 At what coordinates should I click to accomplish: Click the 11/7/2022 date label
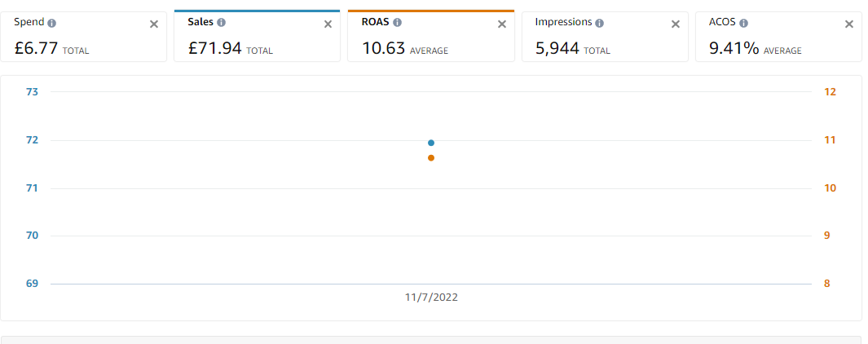coord(431,298)
